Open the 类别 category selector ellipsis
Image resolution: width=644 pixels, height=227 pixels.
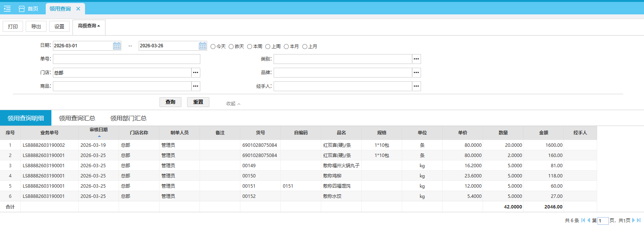tap(416, 59)
